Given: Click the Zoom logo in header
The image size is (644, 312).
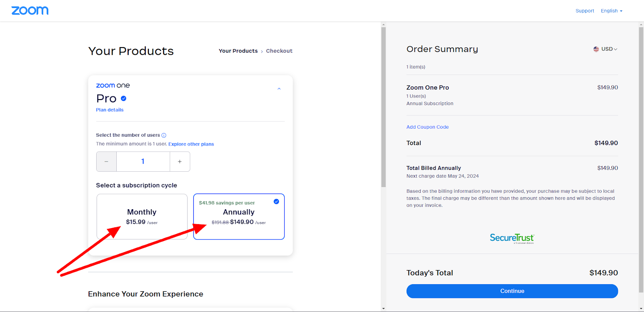Looking at the screenshot, I should (30, 10).
